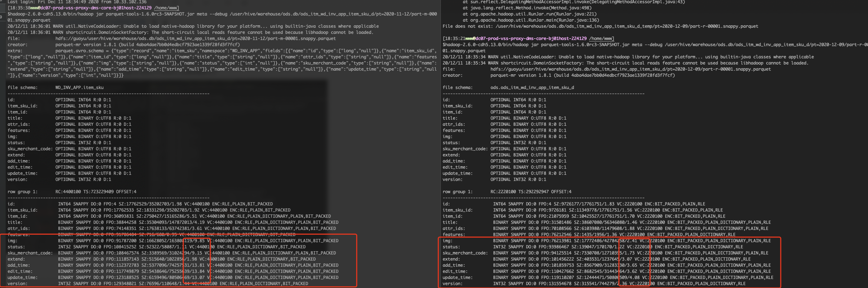This screenshot has width=868, height=288.
Task: Click 'WD_INV_APP.item_sku' file schema value, left pane
Action: (x=79, y=88)
